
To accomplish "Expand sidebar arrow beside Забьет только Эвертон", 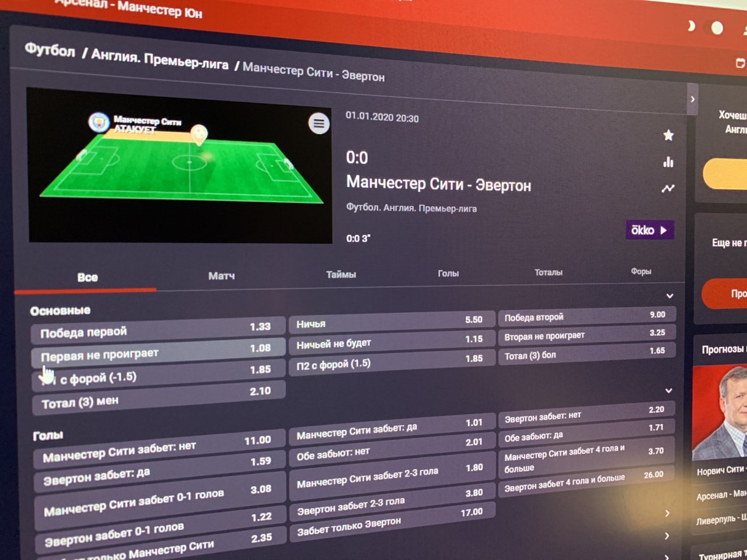I will pyautogui.click(x=668, y=513).
